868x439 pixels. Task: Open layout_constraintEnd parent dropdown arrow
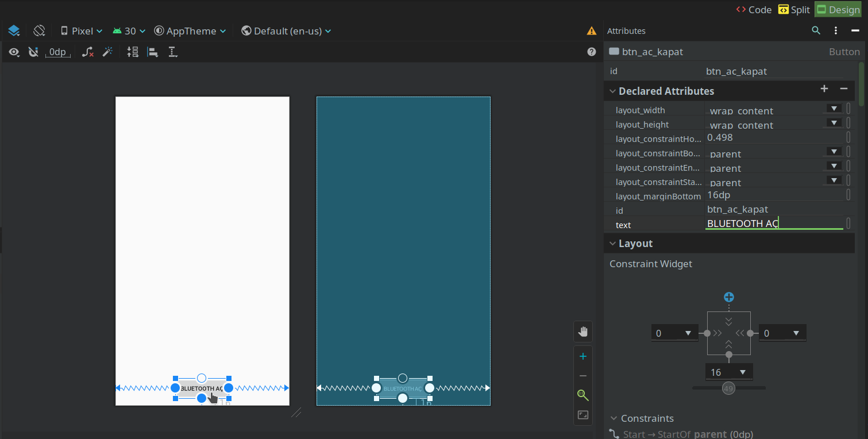834,165
